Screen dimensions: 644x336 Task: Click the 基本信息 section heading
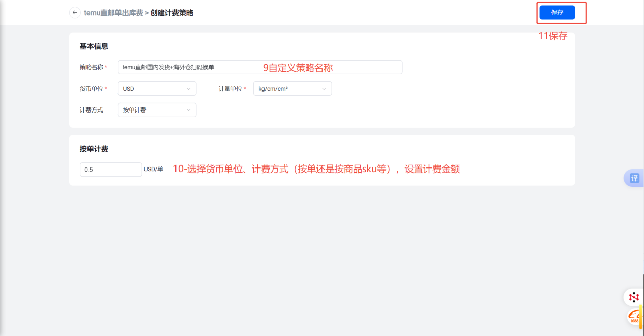(x=94, y=46)
